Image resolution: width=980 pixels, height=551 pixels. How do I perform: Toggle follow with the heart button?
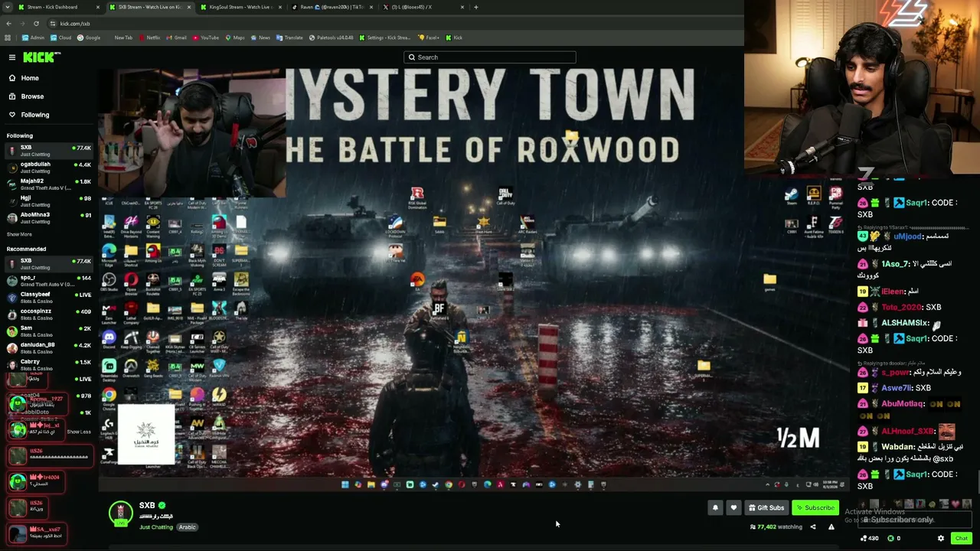(x=733, y=507)
